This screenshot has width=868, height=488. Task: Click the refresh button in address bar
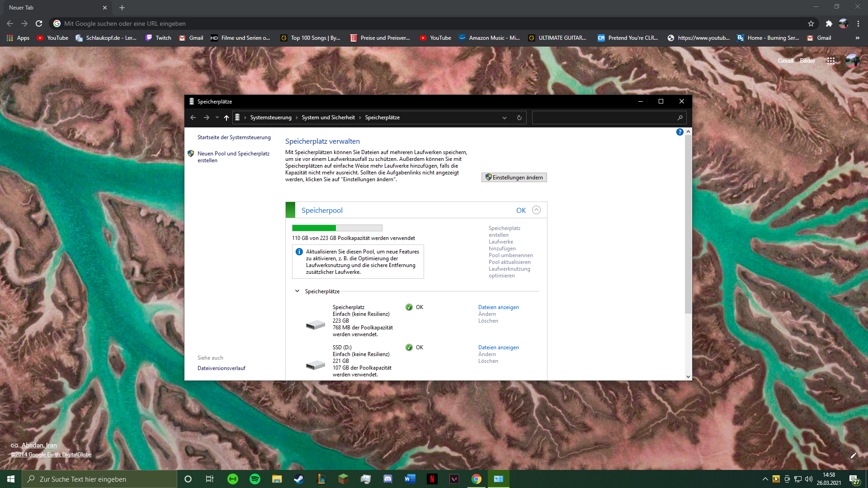(519, 117)
